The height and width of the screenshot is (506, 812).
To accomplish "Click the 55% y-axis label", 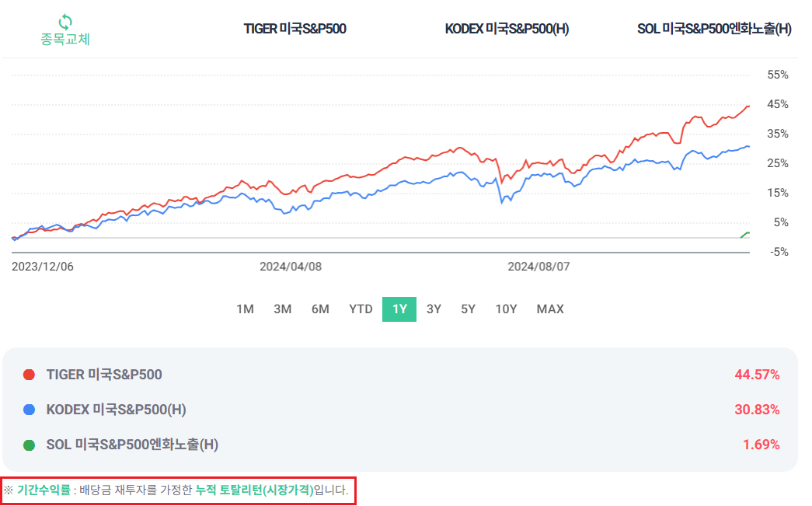I will click(778, 75).
